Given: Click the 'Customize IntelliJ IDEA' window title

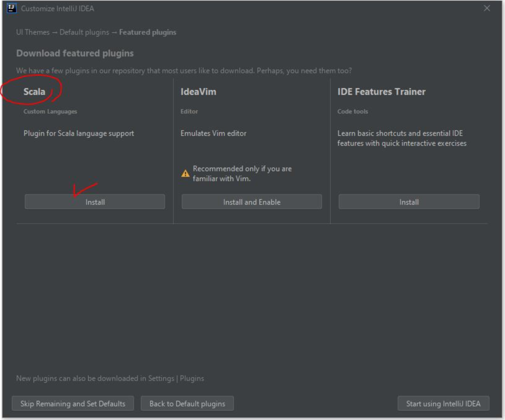Looking at the screenshot, I should (57, 9).
